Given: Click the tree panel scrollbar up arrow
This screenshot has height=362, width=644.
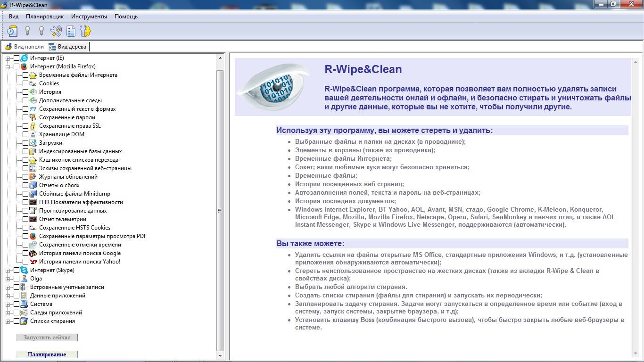Looking at the screenshot, I should coord(220,58).
